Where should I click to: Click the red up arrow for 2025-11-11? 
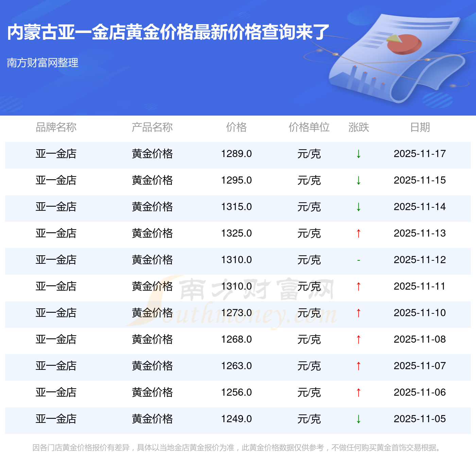click(x=358, y=287)
